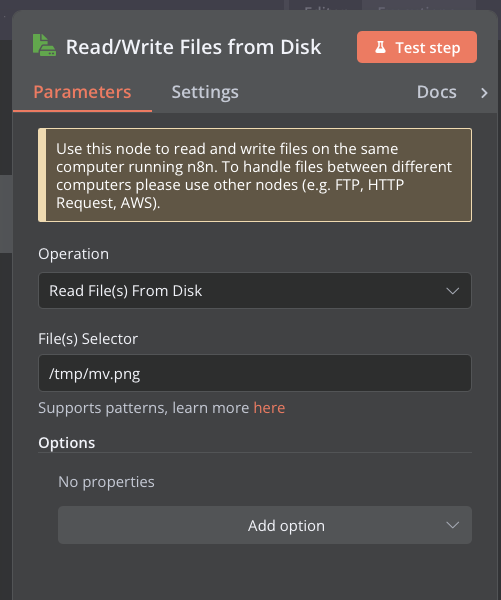Screen dimensions: 501x600
Task: Click the No properties placeholder text
Action: click(x=106, y=482)
